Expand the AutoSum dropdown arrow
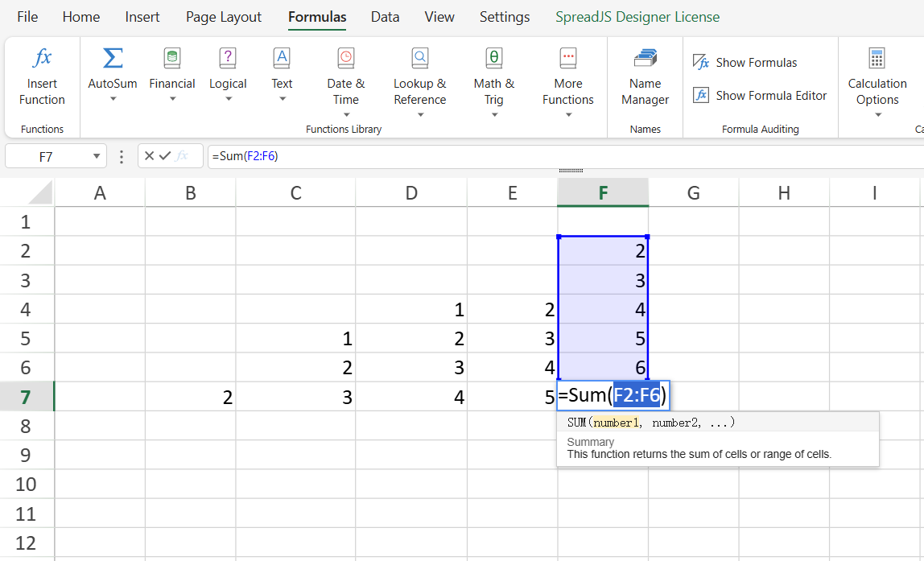Image resolution: width=924 pixels, height=561 pixels. pos(113,99)
